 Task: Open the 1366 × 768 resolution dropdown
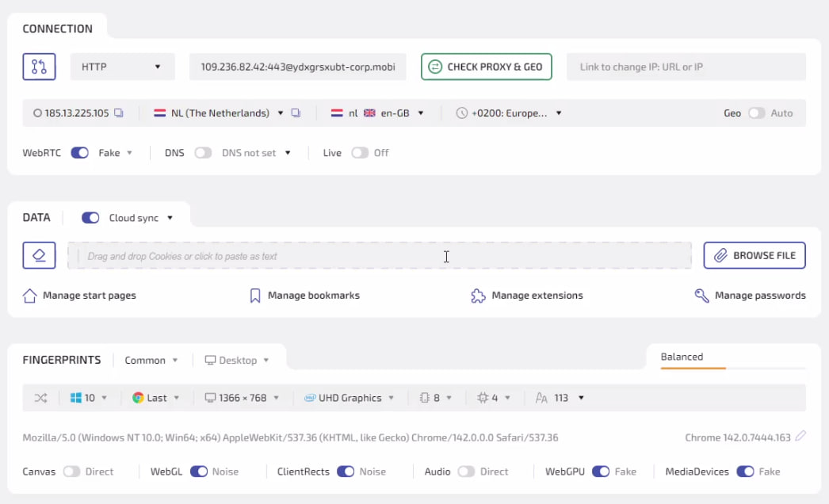(x=243, y=398)
